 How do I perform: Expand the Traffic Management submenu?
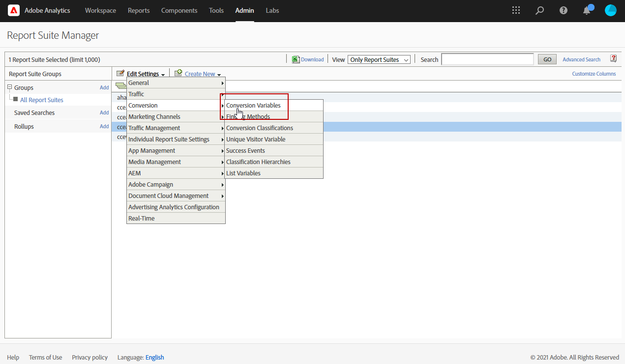click(176, 128)
